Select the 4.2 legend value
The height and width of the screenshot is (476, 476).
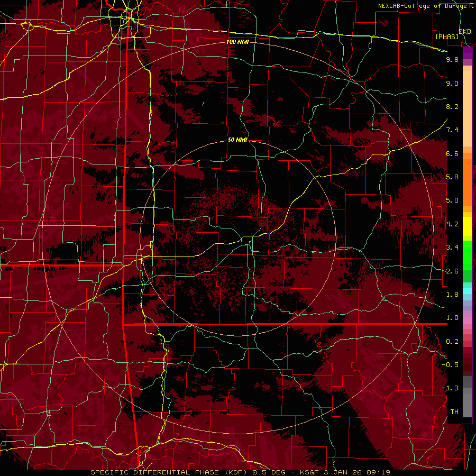tap(452, 224)
